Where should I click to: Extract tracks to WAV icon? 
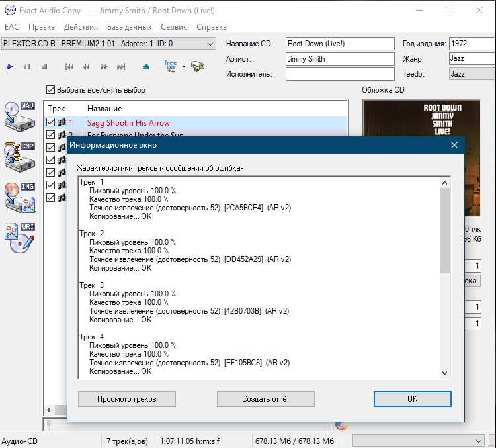(x=20, y=116)
